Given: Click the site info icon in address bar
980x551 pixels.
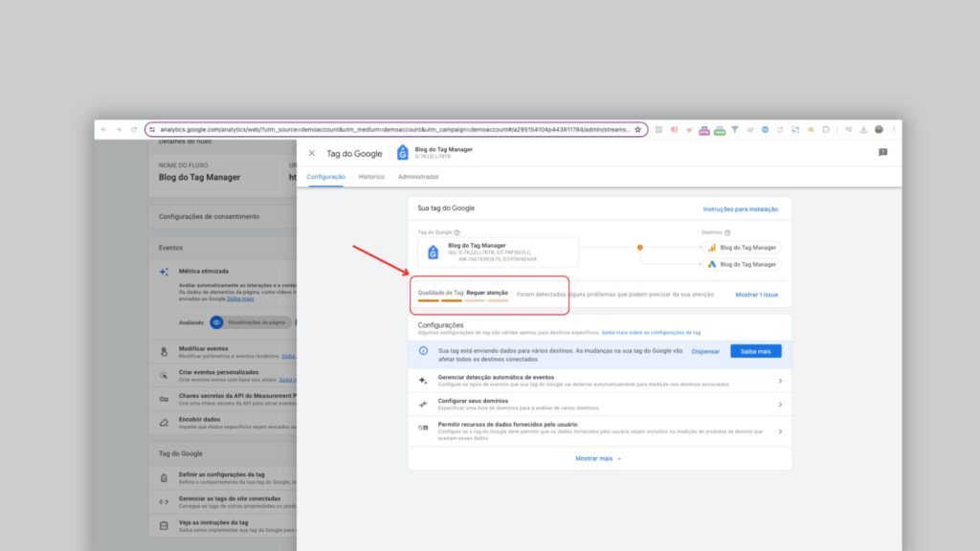Looking at the screenshot, I should coord(152,129).
